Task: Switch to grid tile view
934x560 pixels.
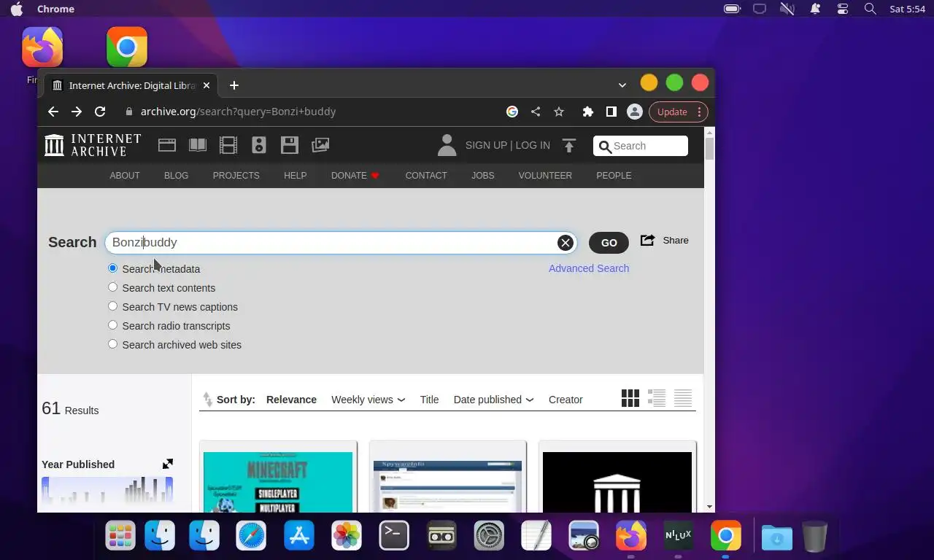Action: pyautogui.click(x=630, y=398)
